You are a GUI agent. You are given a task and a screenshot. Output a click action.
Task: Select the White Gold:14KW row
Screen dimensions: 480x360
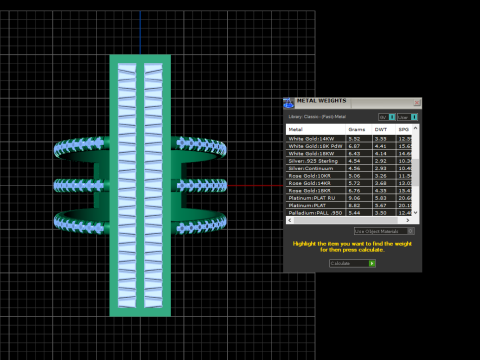[349, 139]
